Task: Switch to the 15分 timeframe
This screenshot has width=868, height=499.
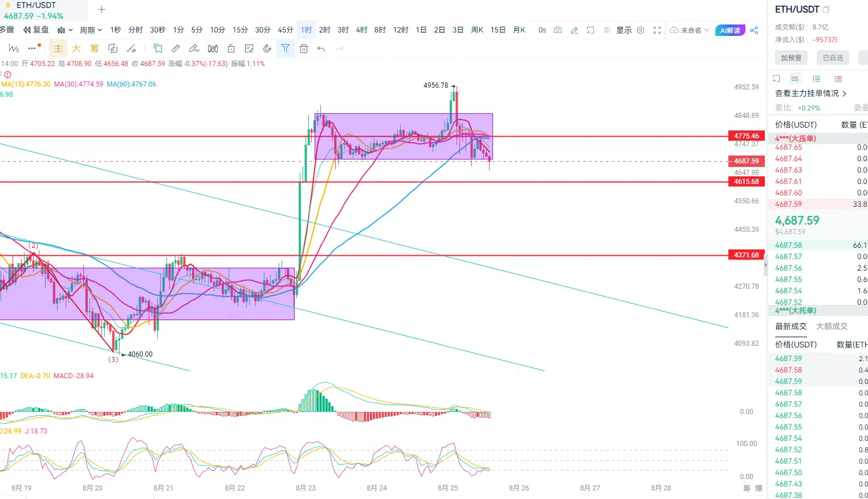Action: (x=240, y=30)
